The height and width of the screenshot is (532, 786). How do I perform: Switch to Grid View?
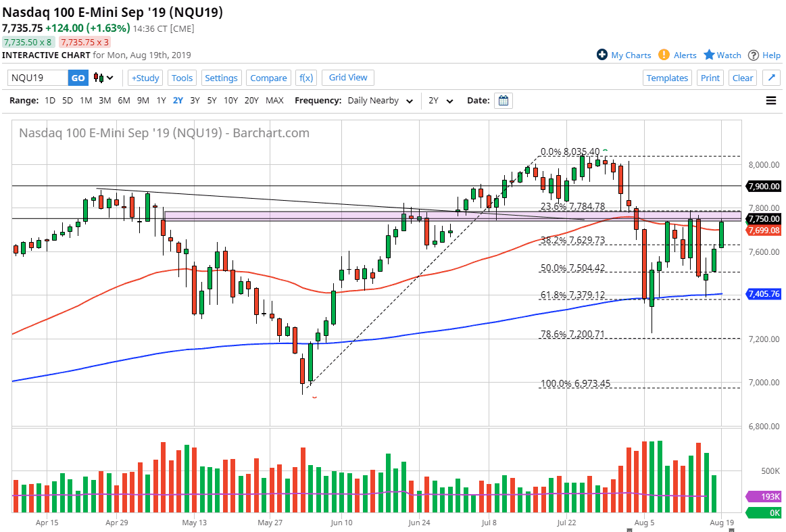click(347, 78)
